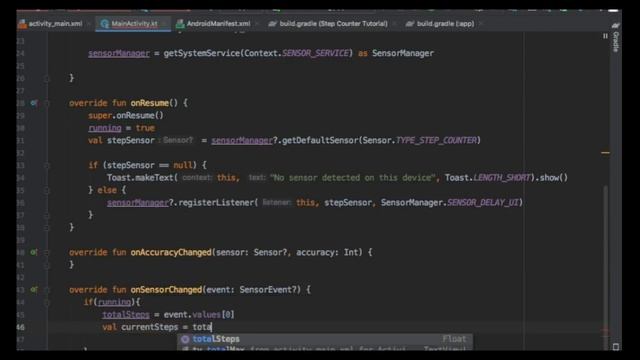The width and height of the screenshot is (640, 360).
Task: Click super.onResume() call
Action: pos(126,116)
